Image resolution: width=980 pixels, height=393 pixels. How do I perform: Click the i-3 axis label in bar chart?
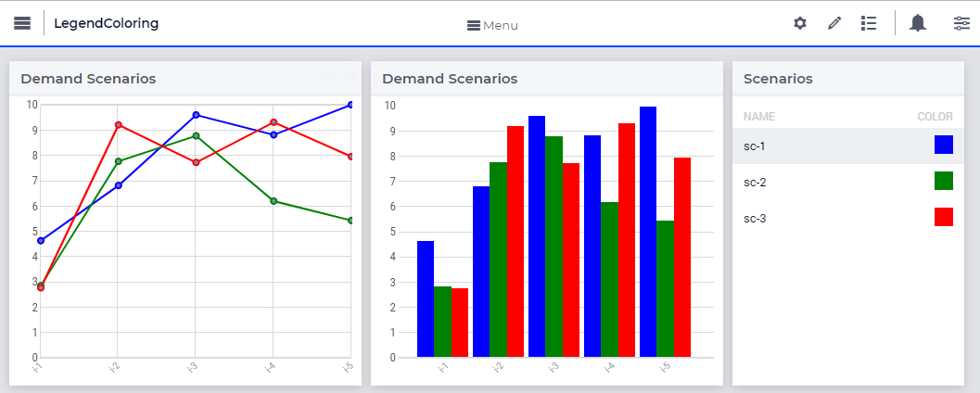click(553, 368)
